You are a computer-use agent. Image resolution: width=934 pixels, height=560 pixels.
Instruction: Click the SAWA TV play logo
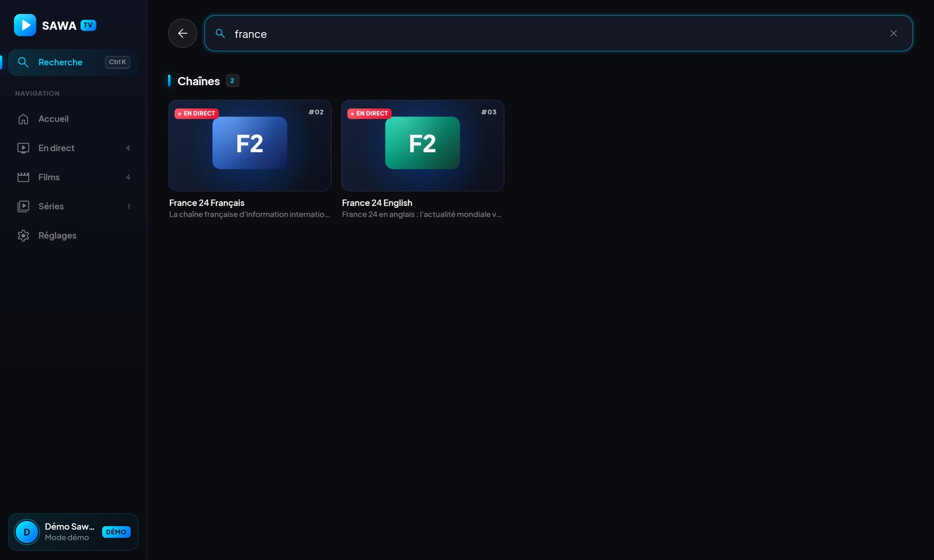coord(25,25)
